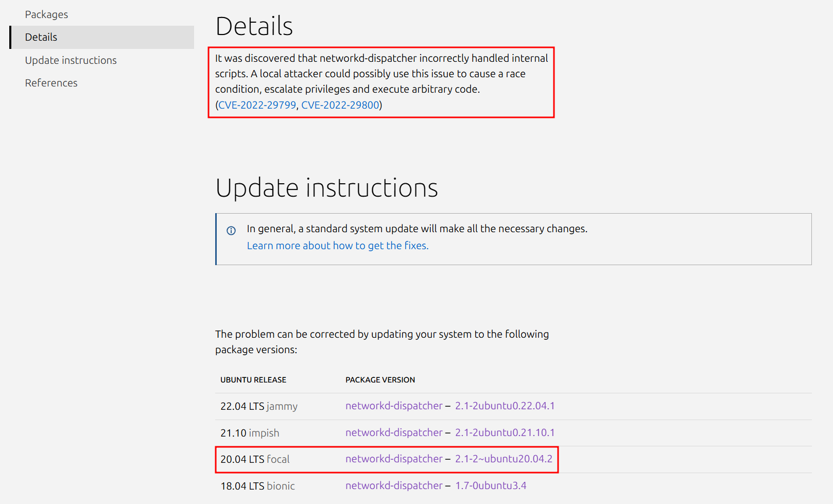Open version 1.7-0ubuntu3.4 link
The image size is (833, 504).
(491, 485)
